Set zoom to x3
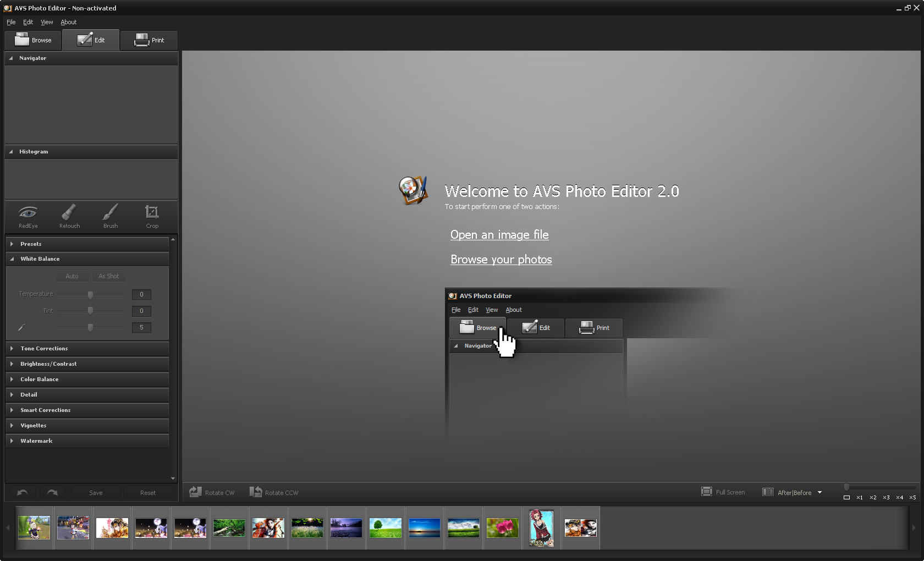This screenshot has height=561, width=924. [x=886, y=497]
